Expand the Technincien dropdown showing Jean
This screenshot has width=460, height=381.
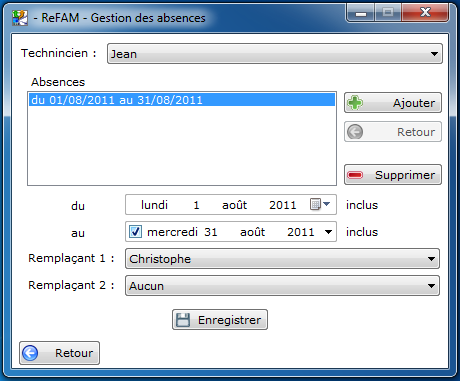point(275,53)
